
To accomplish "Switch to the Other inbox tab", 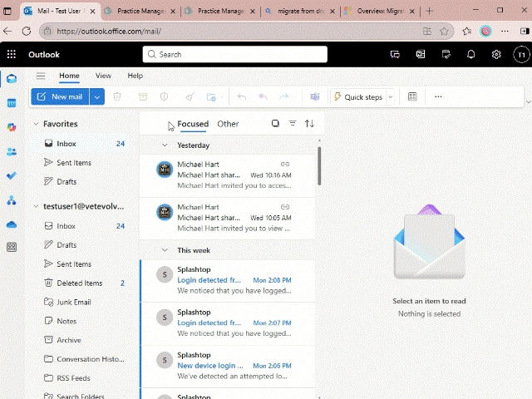I will pyautogui.click(x=228, y=124).
